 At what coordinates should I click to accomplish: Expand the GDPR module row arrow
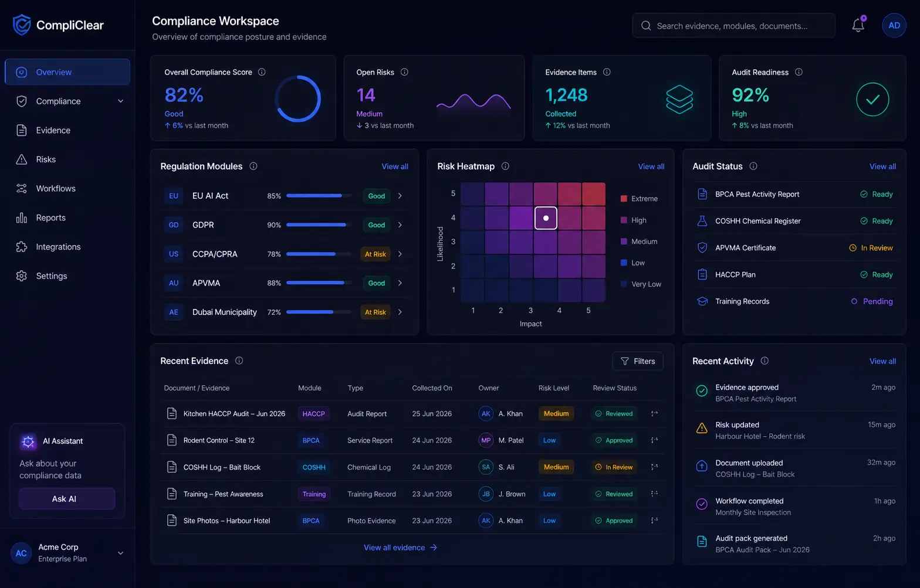coord(400,225)
